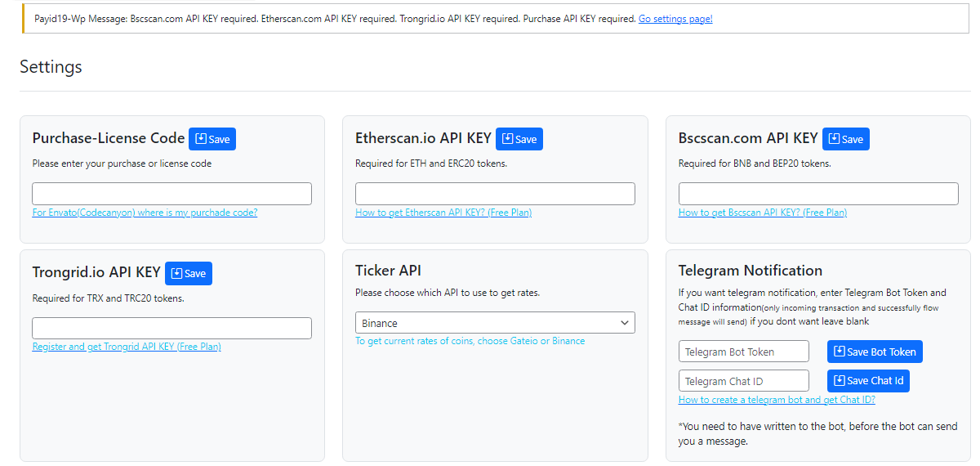
Task: Click save icon beside Trongrid.io API KEY
Action: (177, 273)
